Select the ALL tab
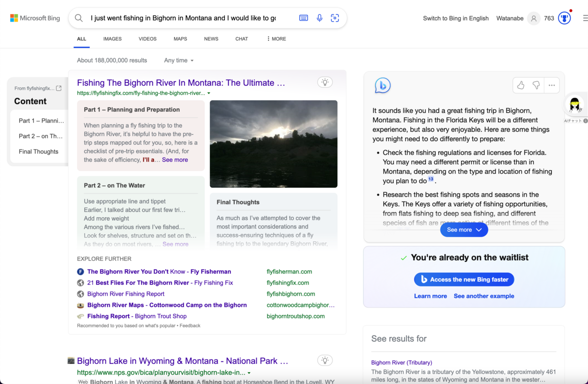The image size is (588, 384). pos(81,39)
